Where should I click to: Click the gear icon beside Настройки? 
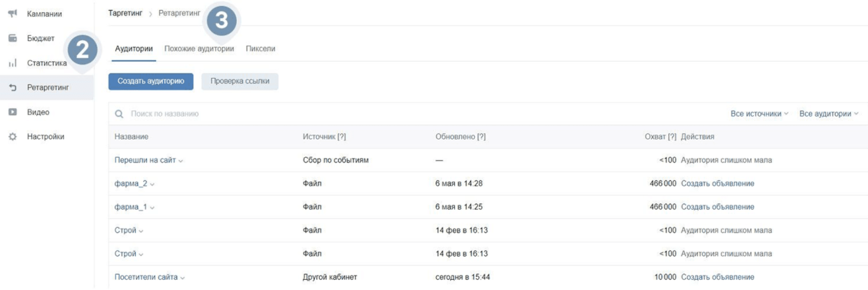point(13,136)
